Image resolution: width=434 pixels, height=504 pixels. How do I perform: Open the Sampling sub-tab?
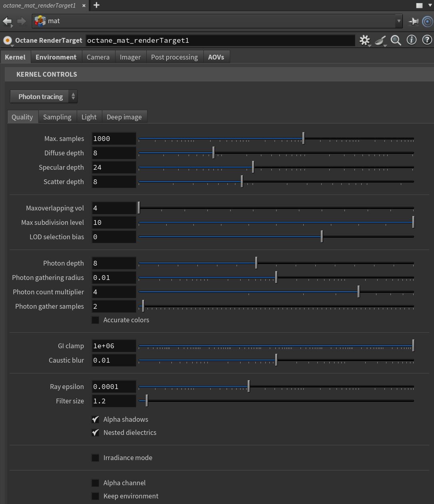click(57, 117)
